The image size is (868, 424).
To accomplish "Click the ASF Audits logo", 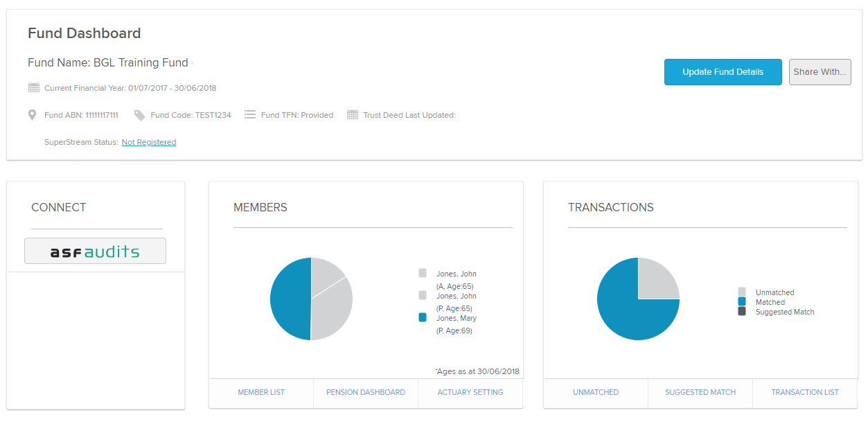I will pyautogui.click(x=95, y=251).
